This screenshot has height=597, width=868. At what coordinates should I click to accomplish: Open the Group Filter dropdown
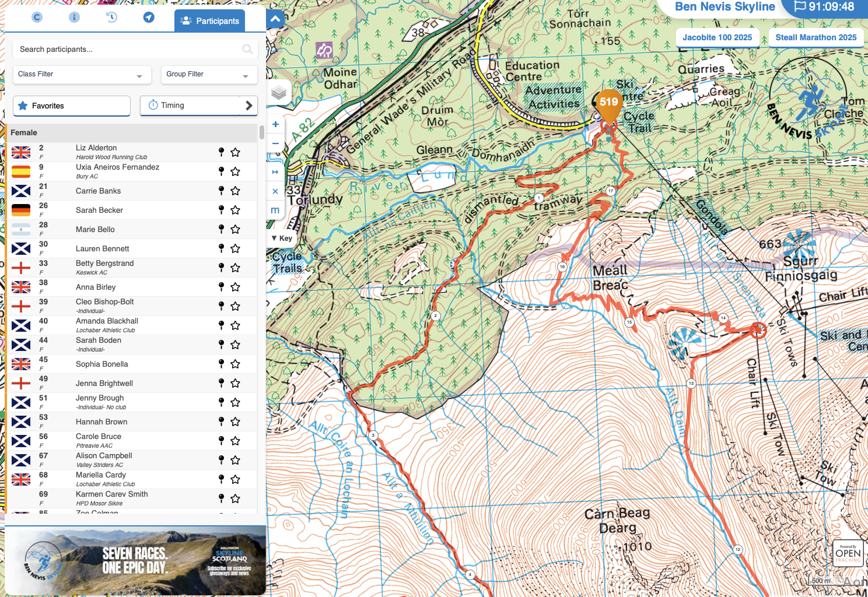pos(209,75)
